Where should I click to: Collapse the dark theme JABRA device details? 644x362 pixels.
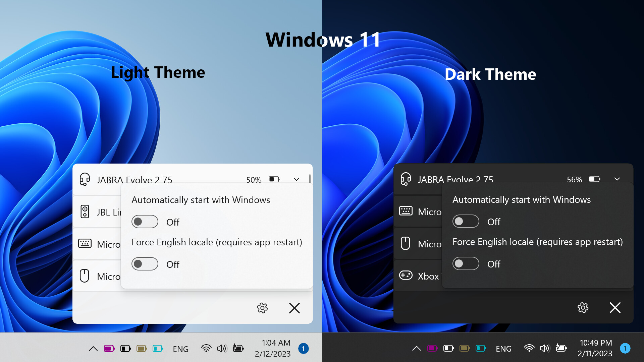click(x=618, y=179)
